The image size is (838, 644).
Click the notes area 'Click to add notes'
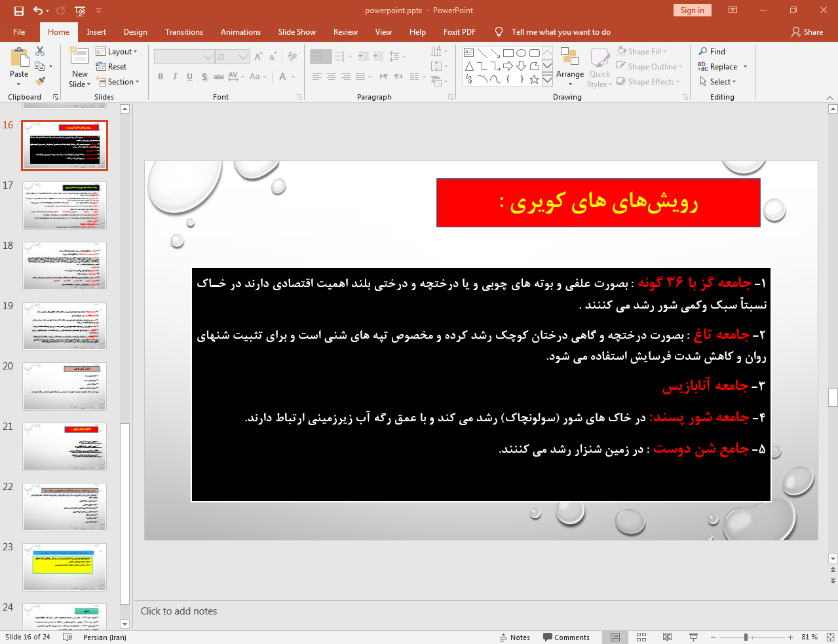tap(179, 611)
